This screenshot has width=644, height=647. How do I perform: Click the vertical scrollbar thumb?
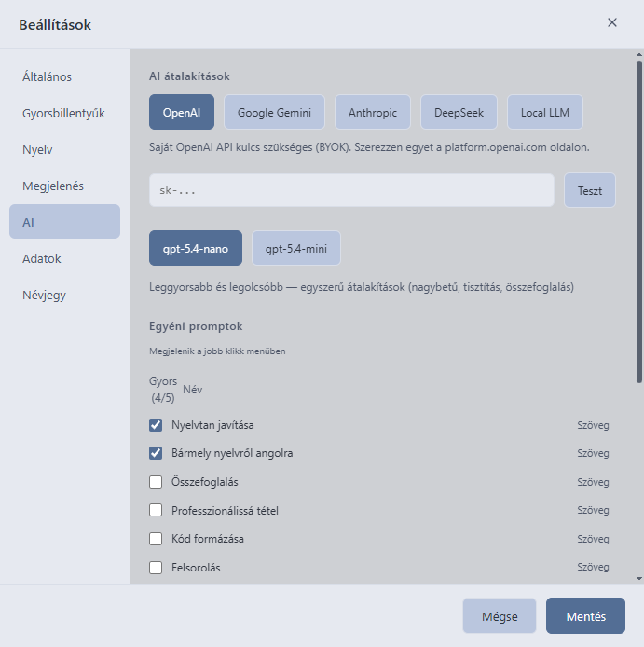(x=639, y=222)
